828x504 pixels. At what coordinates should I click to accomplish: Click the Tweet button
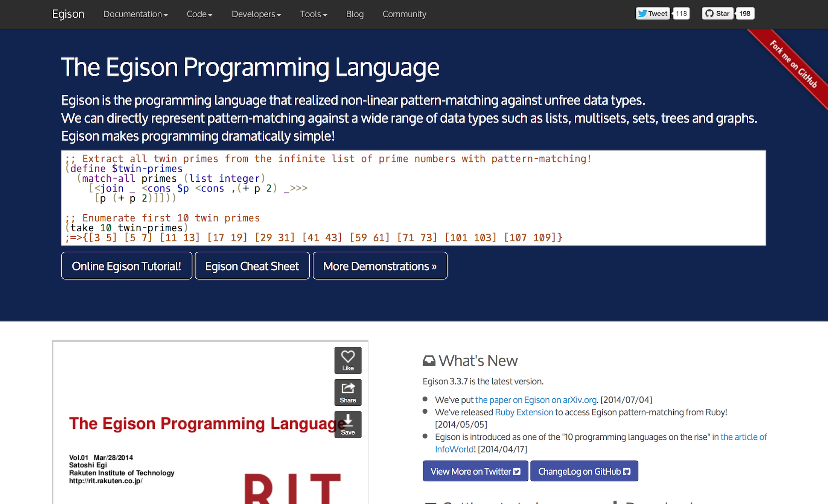tap(653, 14)
